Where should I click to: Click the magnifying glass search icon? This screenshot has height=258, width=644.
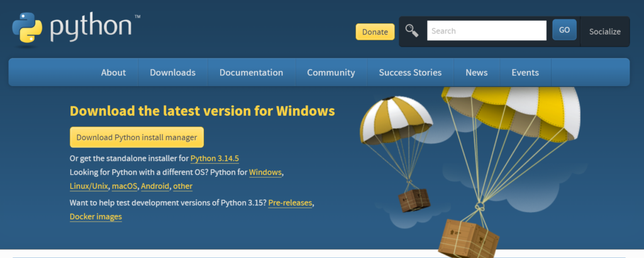[x=411, y=31]
